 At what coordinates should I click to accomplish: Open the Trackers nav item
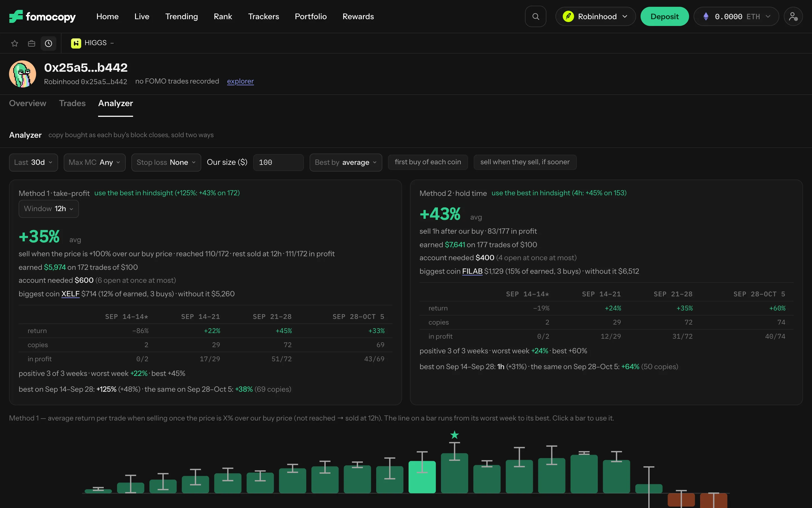click(x=263, y=16)
